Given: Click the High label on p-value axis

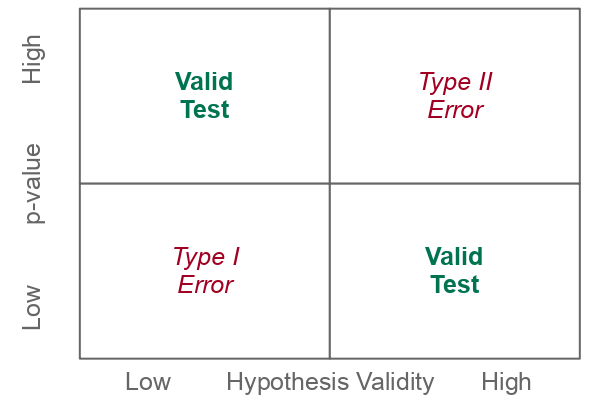Looking at the screenshot, I should click(32, 59).
